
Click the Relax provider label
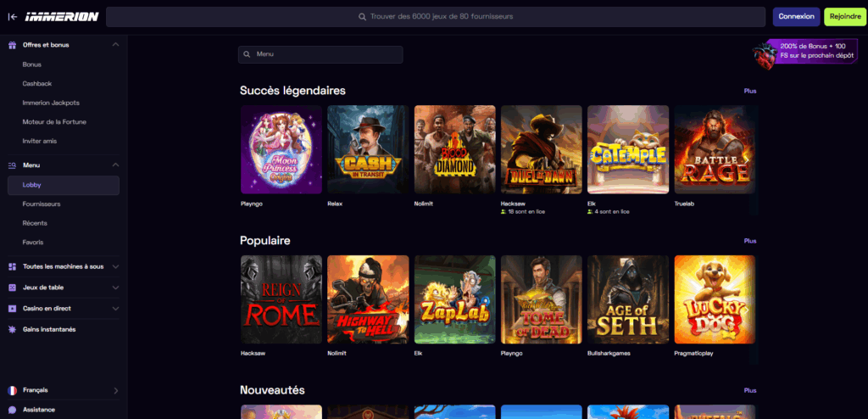click(x=335, y=204)
